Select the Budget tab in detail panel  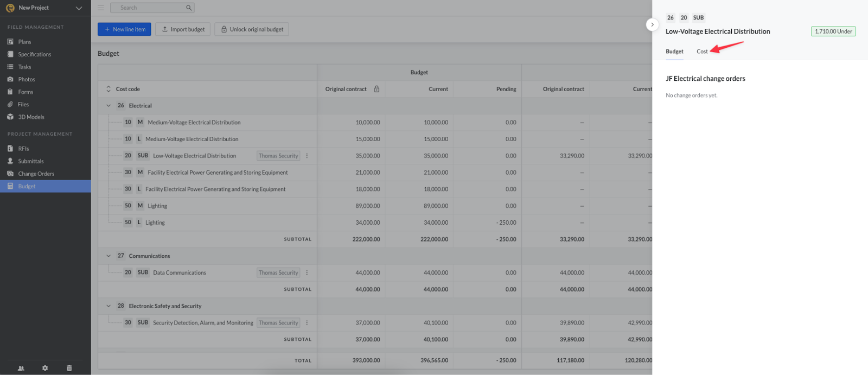tap(674, 52)
